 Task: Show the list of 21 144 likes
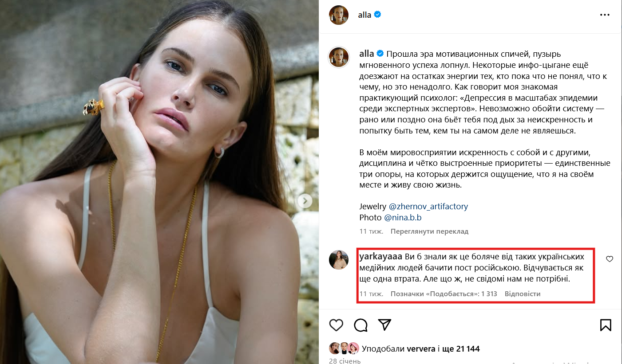(x=461, y=349)
